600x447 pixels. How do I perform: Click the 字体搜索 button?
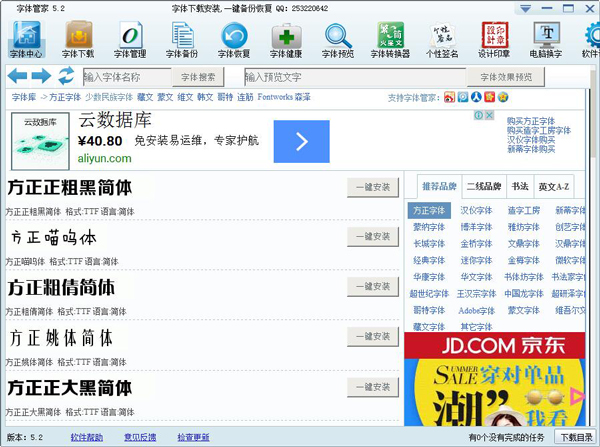point(198,77)
